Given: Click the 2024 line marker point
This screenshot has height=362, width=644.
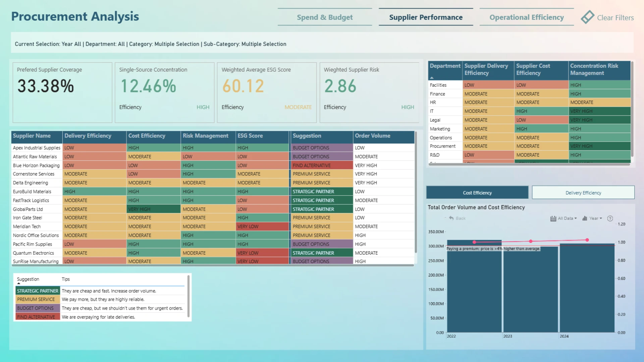Looking at the screenshot, I should click(587, 240).
